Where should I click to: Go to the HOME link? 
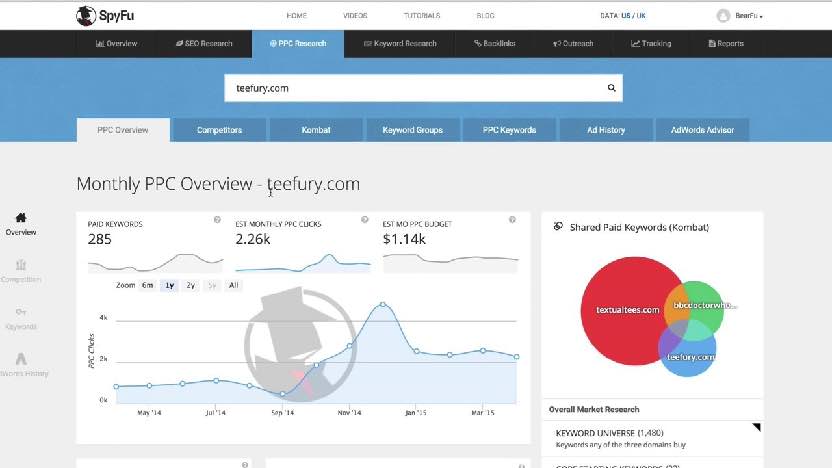tap(296, 16)
